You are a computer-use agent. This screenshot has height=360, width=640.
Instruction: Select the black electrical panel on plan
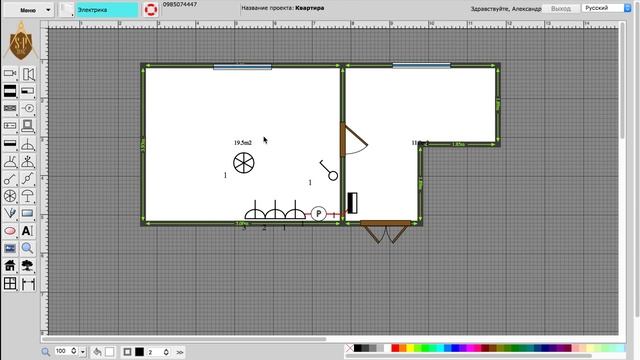352,203
